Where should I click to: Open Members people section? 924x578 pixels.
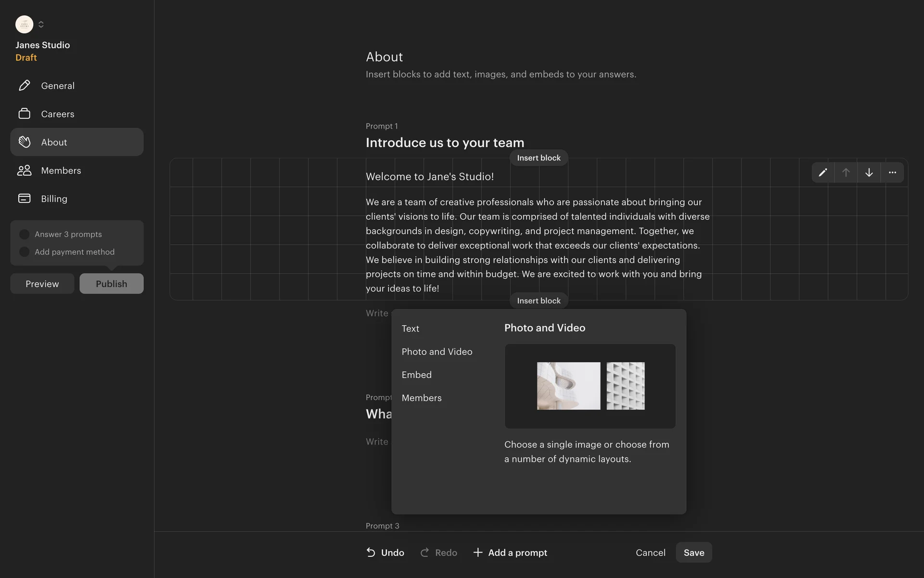61,171
